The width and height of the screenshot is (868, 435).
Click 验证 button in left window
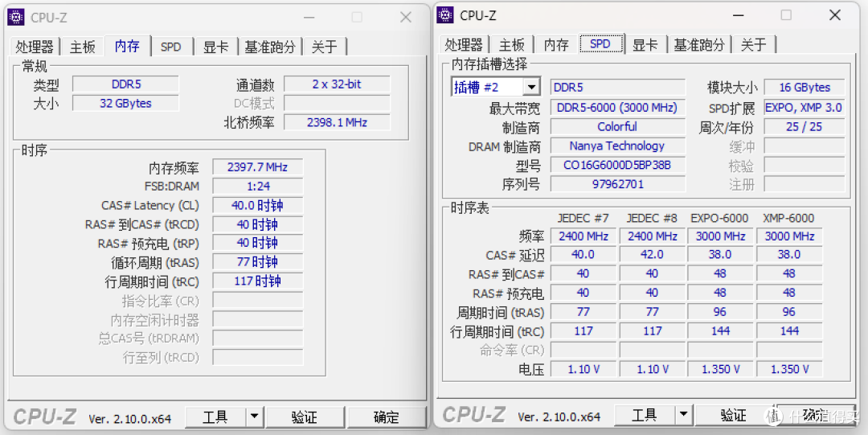coord(305,417)
